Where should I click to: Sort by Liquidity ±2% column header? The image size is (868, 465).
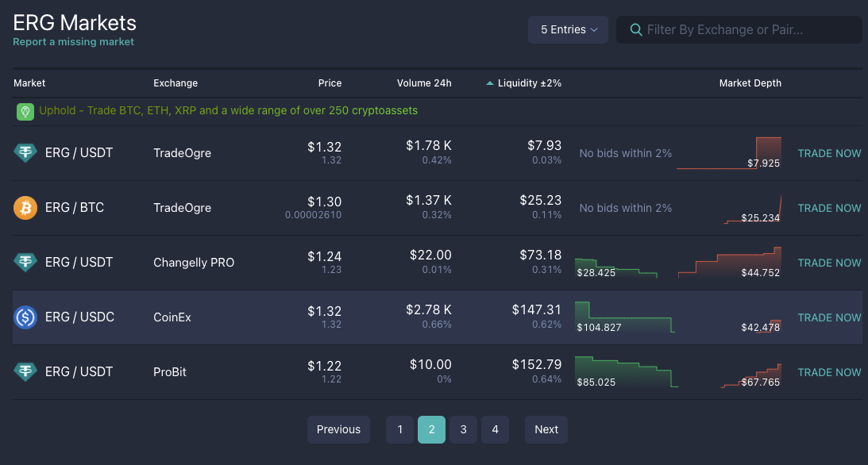[x=529, y=83]
